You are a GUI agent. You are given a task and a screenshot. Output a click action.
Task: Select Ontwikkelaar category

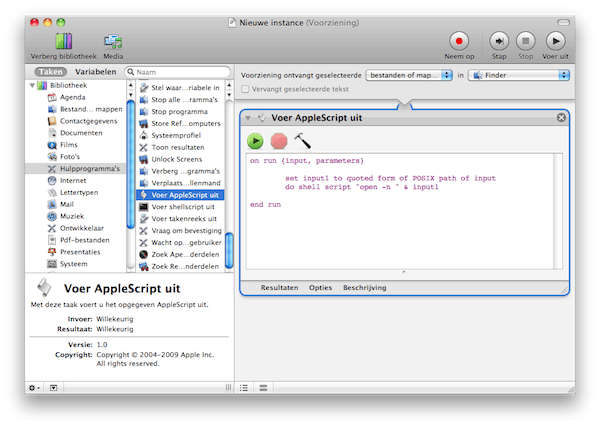[x=75, y=228]
